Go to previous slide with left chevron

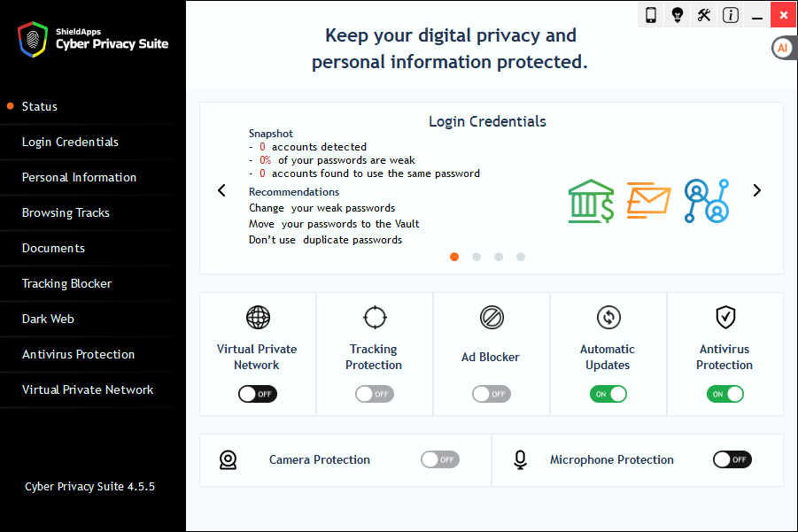pos(222,190)
